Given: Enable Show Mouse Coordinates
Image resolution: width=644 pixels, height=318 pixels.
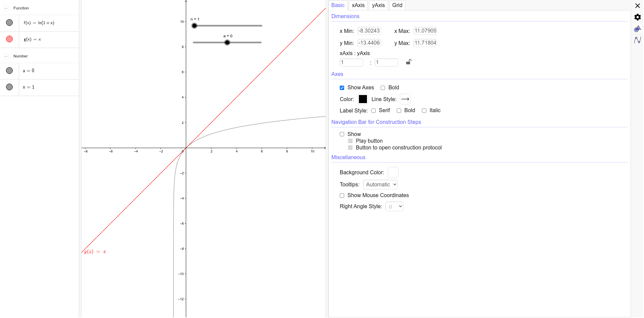Looking at the screenshot, I should (342, 195).
